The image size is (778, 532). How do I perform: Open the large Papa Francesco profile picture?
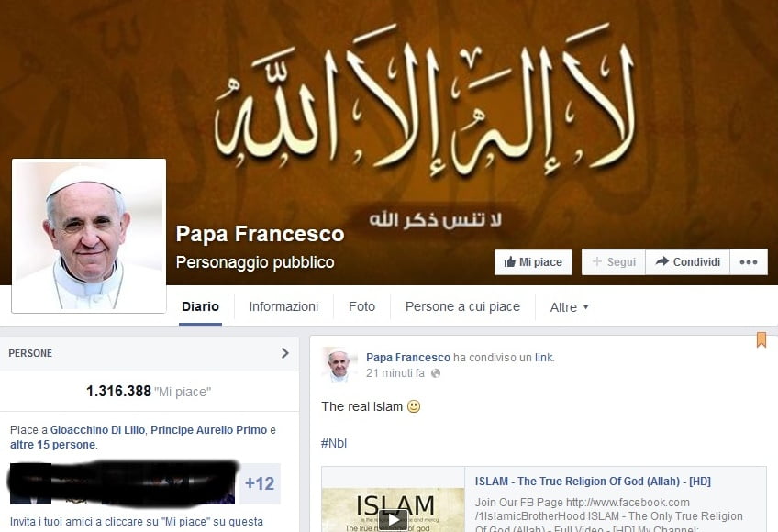pos(89,236)
